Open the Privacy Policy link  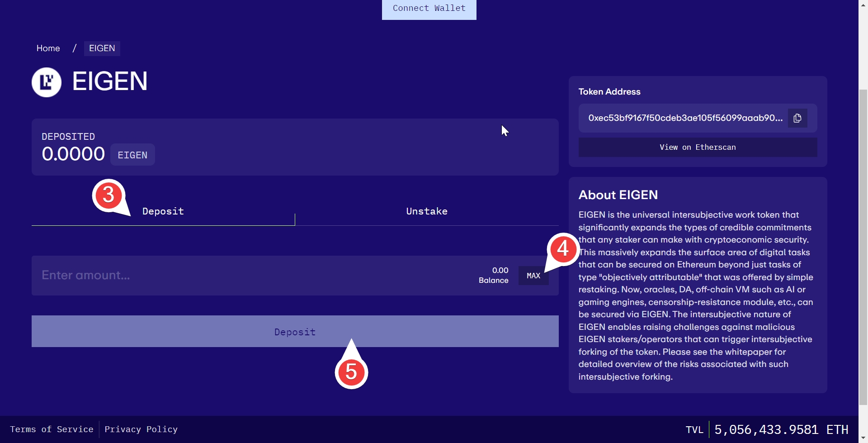coord(141,429)
